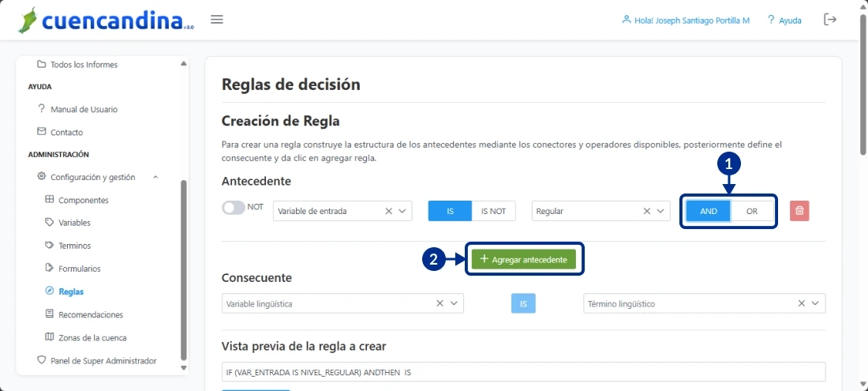Screen dimensions: 868x391
Task: Open Ayuda help in top bar
Action: (784, 21)
